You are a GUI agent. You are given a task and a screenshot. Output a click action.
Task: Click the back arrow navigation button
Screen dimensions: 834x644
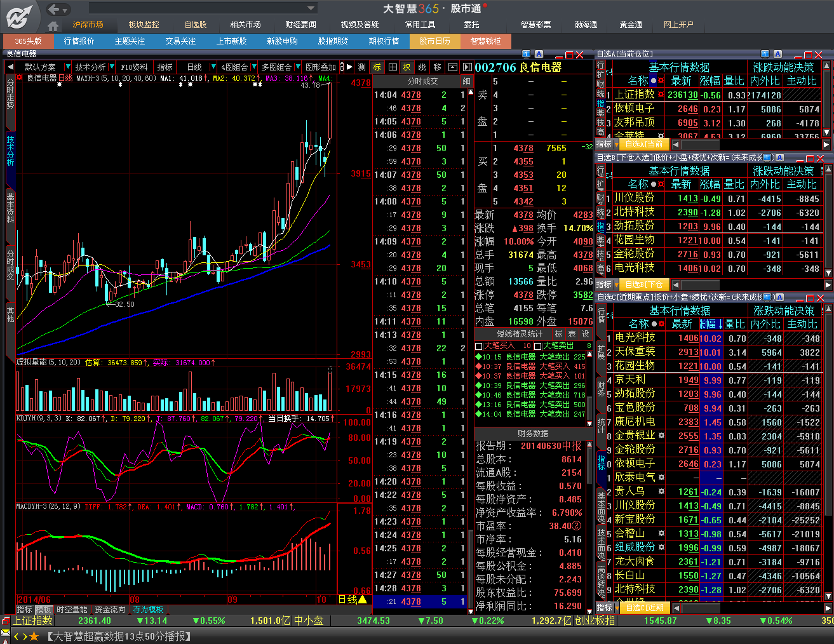point(54,9)
